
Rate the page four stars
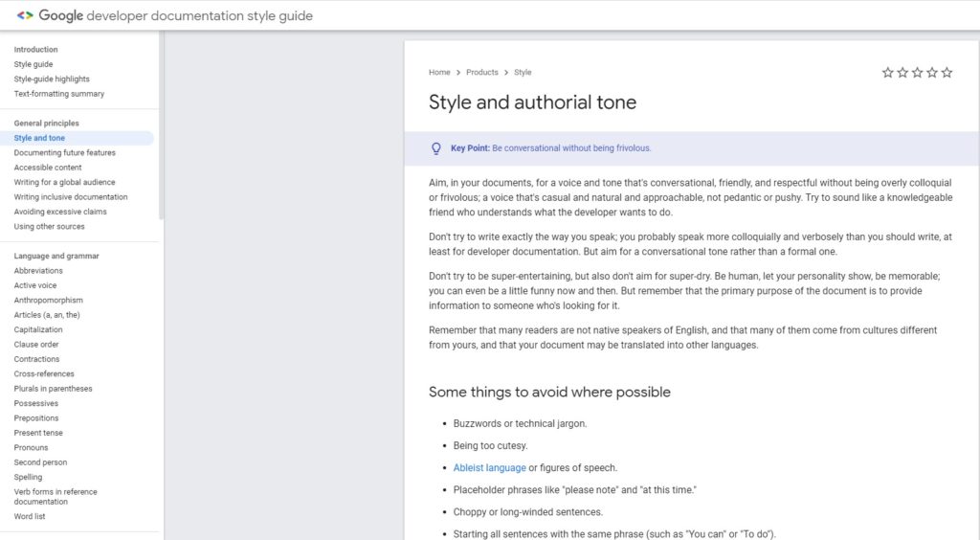pos(932,73)
